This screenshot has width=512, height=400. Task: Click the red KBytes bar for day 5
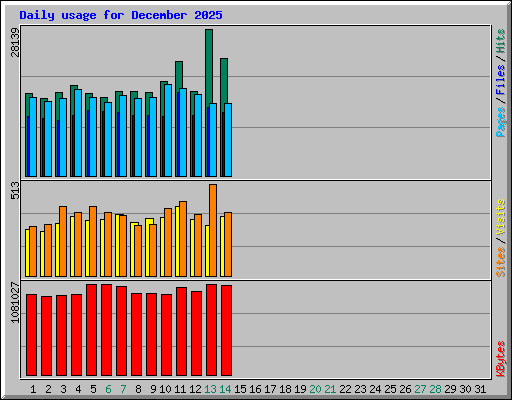tap(92, 330)
